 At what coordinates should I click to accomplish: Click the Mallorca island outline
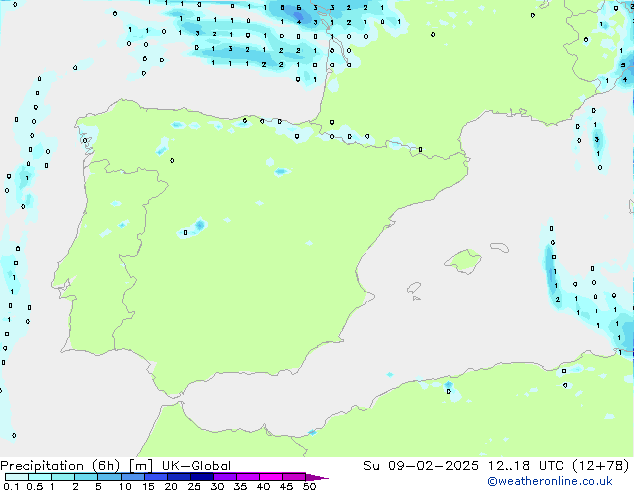(x=463, y=261)
